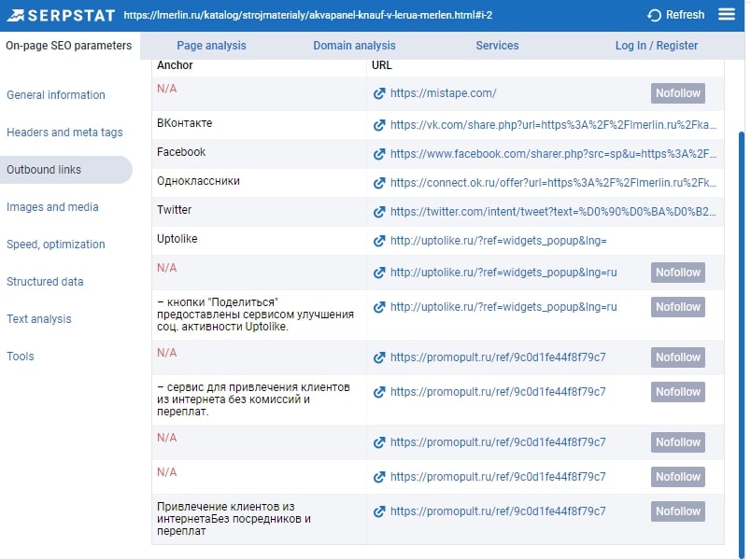Image resolution: width=751 pixels, height=560 pixels.
Task: Open promopult.ru link in сервис для привлечения row
Action: (x=498, y=392)
